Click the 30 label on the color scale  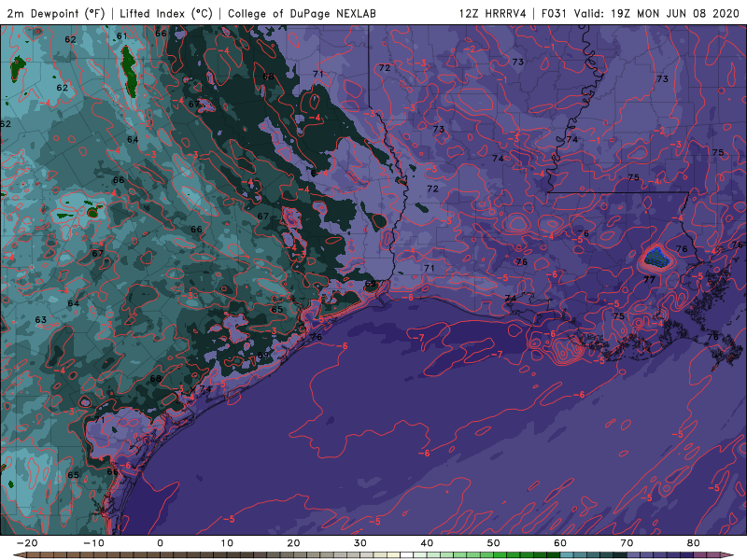pyautogui.click(x=360, y=543)
